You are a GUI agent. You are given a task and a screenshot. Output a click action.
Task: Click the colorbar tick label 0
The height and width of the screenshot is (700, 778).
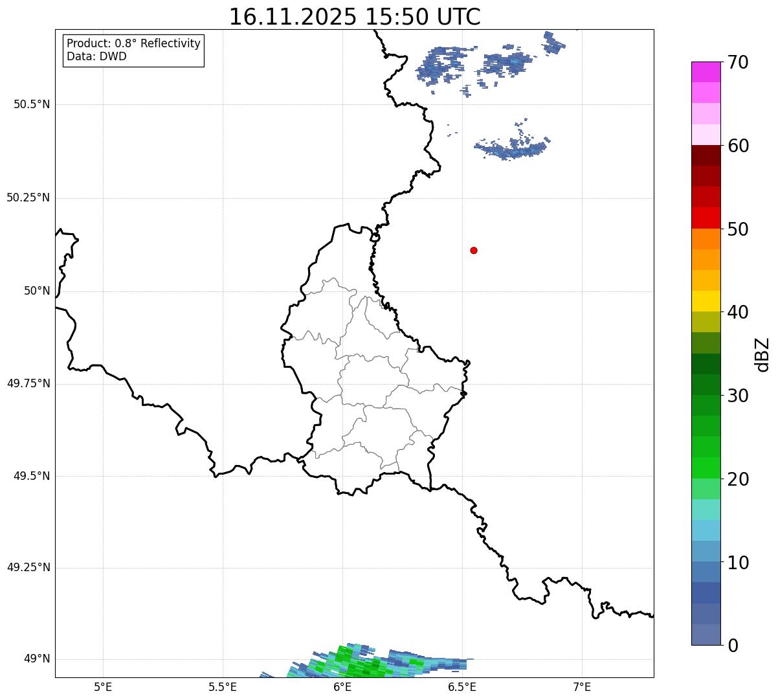[732, 646]
